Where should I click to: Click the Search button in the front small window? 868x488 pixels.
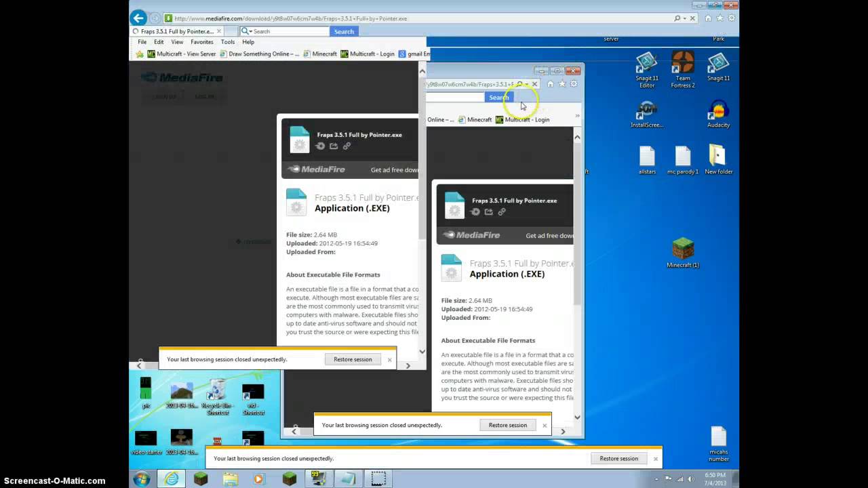[x=498, y=98]
